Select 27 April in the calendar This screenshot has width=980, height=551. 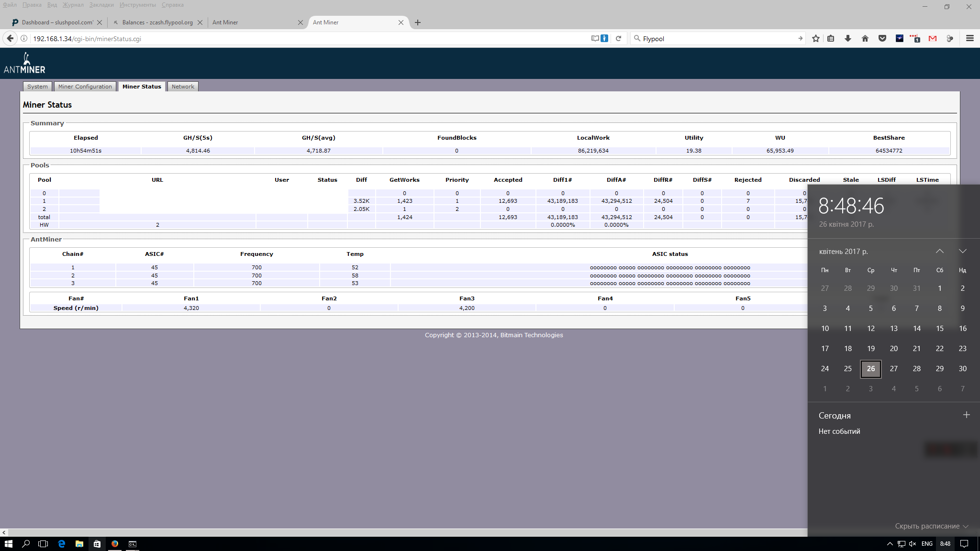tap(893, 369)
